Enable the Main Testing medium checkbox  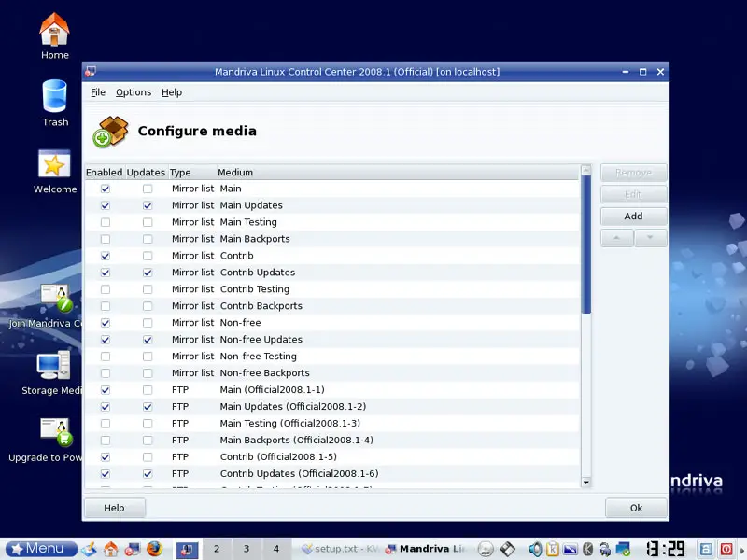click(106, 222)
